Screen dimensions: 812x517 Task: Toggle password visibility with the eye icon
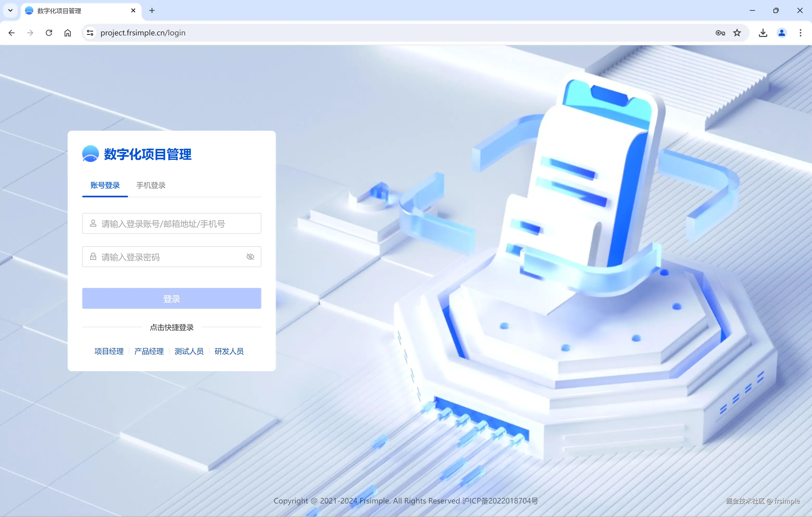coord(250,257)
